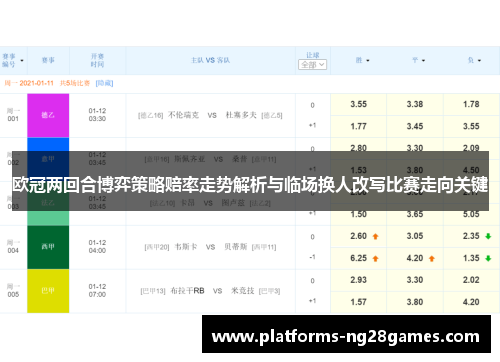Click the home team name 布拉干RB

point(187,291)
